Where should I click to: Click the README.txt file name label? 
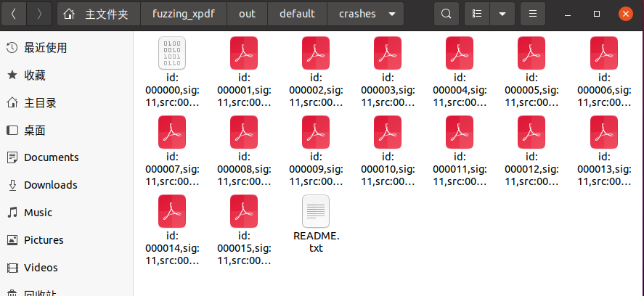(316, 242)
